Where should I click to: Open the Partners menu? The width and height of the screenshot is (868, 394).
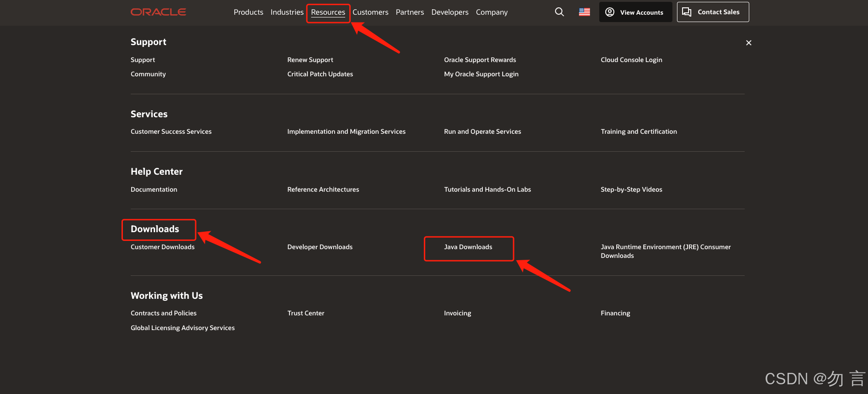410,12
